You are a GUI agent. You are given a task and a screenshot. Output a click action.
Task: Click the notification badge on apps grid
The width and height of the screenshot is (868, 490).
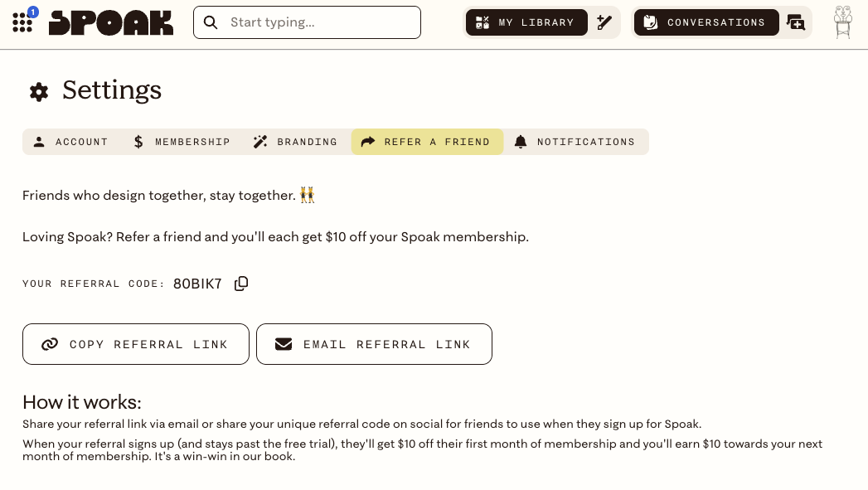[33, 12]
